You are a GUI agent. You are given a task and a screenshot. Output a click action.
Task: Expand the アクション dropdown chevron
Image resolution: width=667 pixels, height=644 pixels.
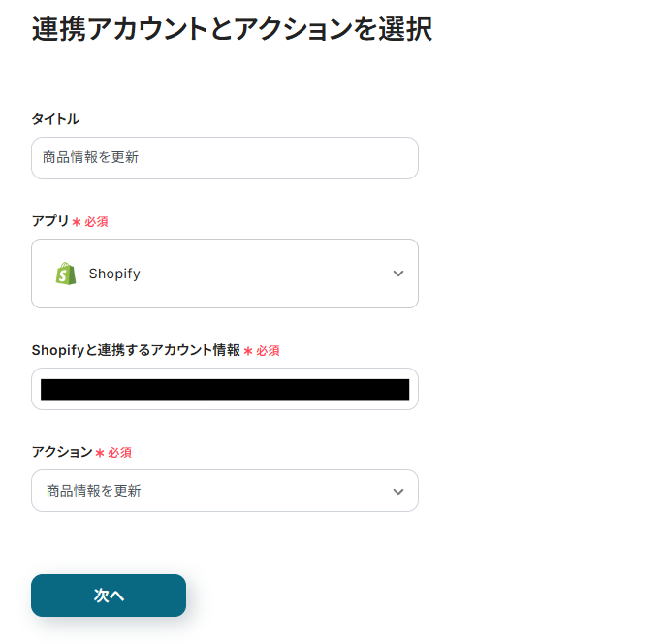point(398,492)
